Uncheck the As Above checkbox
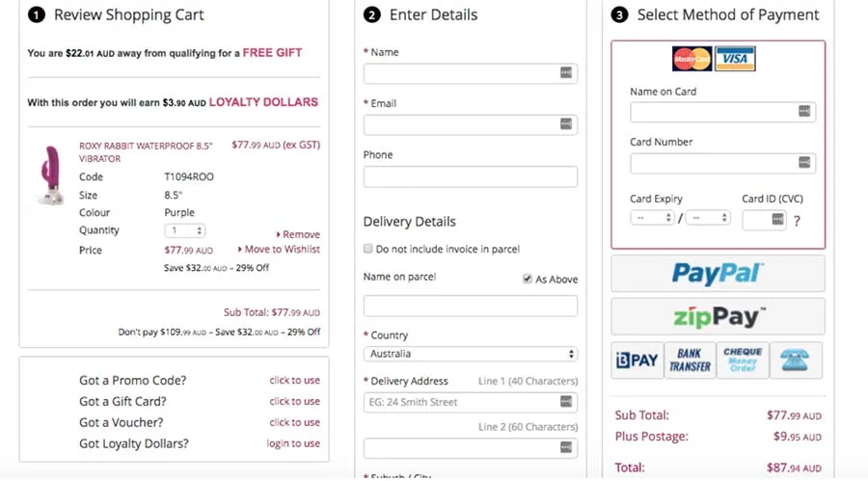 [x=528, y=280]
